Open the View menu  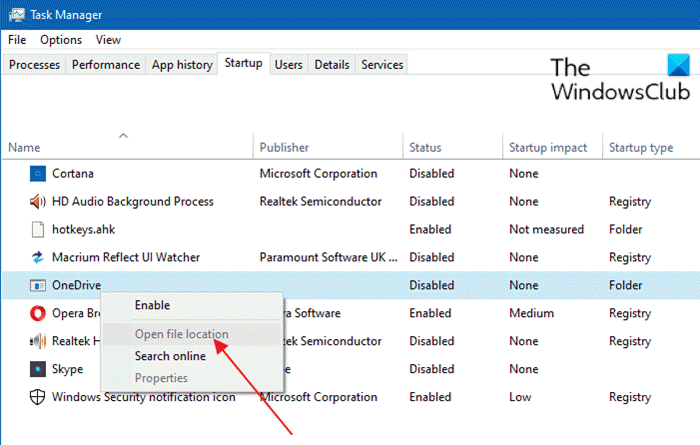(x=108, y=40)
